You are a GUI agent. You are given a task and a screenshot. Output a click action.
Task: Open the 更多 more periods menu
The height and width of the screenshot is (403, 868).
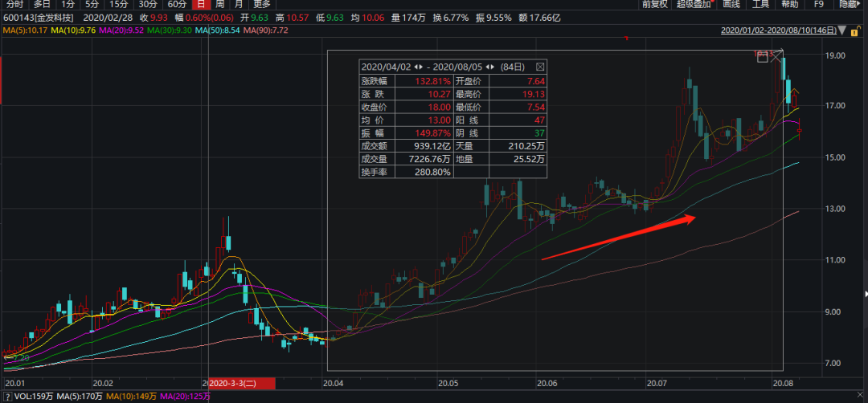coord(262,4)
